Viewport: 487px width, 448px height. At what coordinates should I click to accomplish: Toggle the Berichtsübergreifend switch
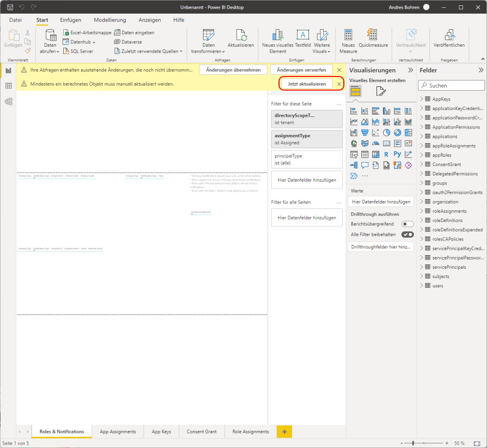pos(407,224)
